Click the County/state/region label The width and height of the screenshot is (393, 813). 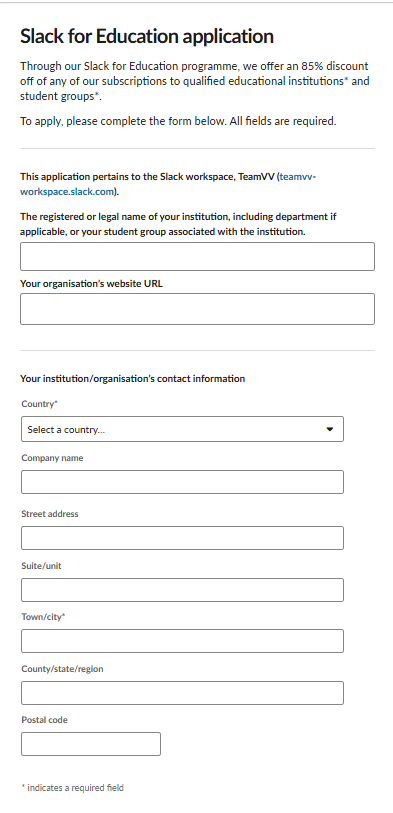(x=62, y=669)
